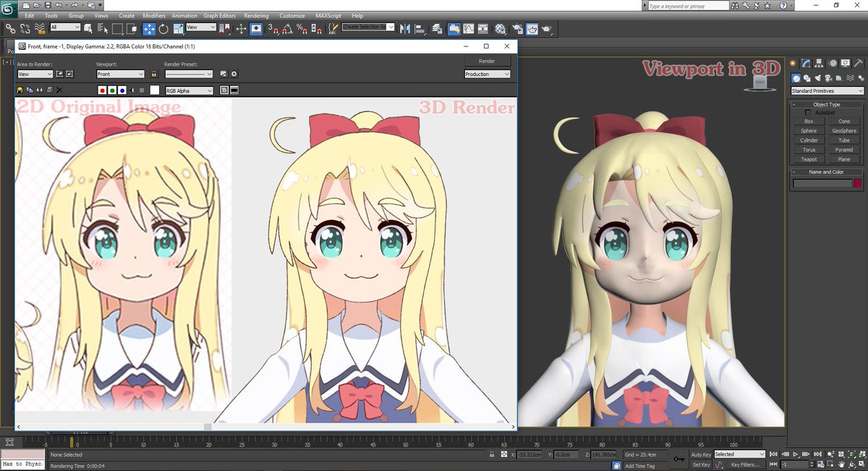Open Curve Editor from toolbar
868x471 pixels.
[468, 28]
